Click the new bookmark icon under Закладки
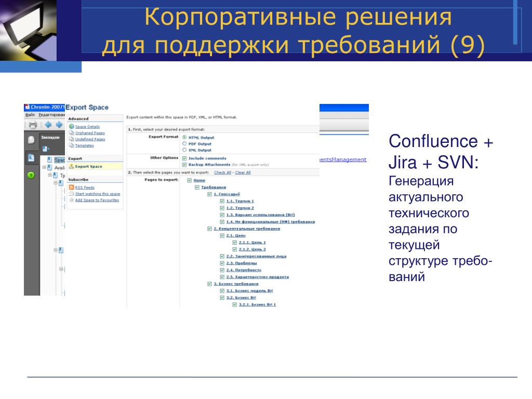 (46, 149)
